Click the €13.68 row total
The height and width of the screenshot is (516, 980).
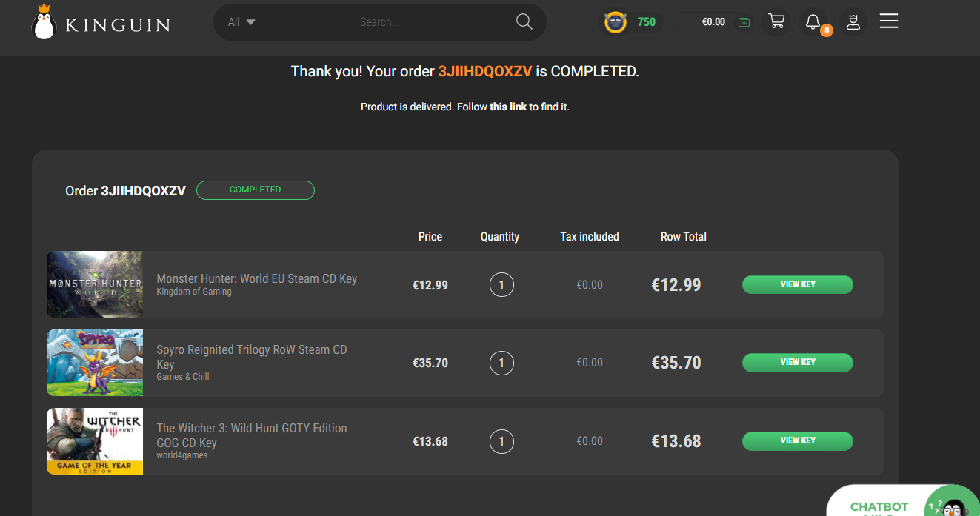(x=676, y=441)
